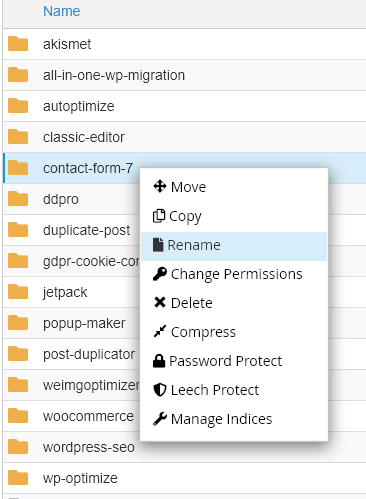Choose Password Protect menu entry

[234, 361]
